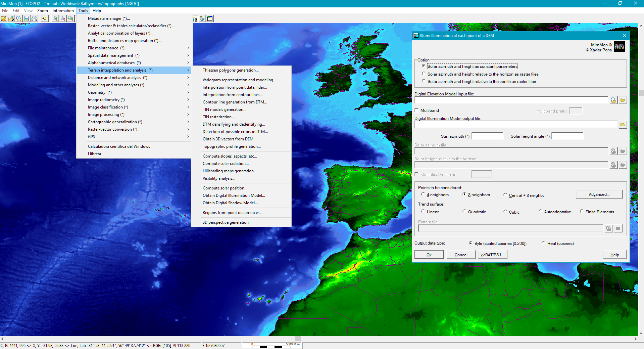Screen dimensions: 644x349
Task: Browse folder for DEM input file
Action: point(623,100)
